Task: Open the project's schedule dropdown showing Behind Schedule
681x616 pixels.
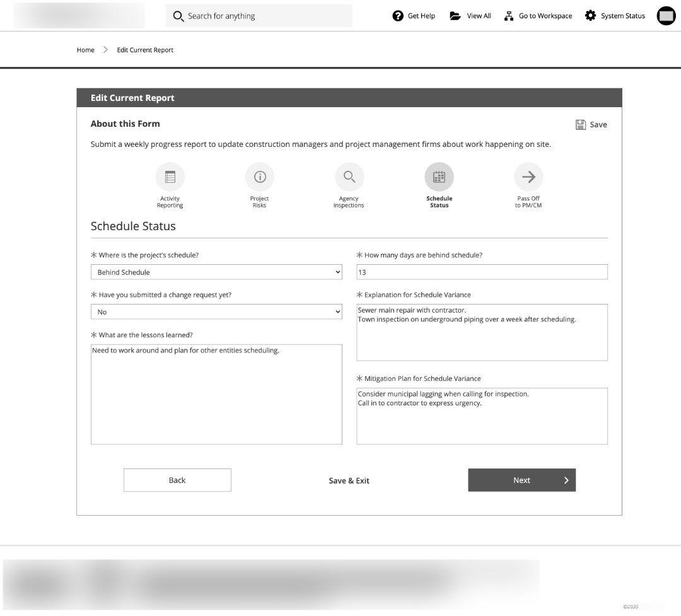Action: [216, 272]
